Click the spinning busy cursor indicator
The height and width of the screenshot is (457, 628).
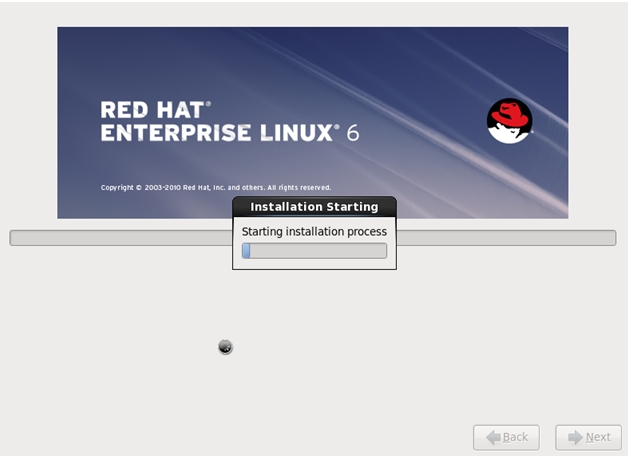[225, 347]
